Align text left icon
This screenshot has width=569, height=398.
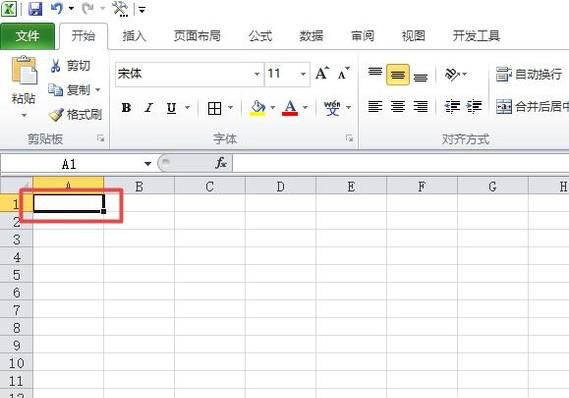[375, 107]
